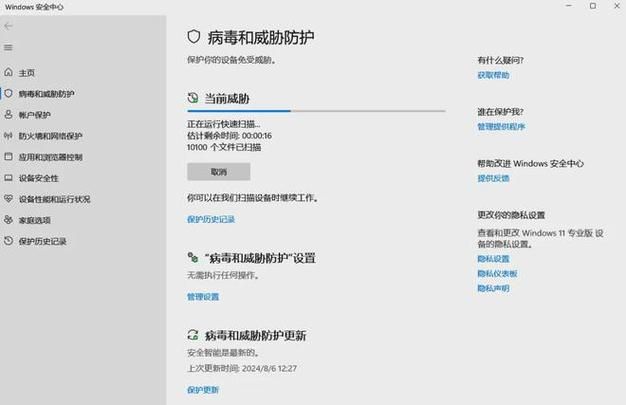The width and height of the screenshot is (626, 405).
Task: Open the hamburger navigation menu
Action: [x=8, y=48]
